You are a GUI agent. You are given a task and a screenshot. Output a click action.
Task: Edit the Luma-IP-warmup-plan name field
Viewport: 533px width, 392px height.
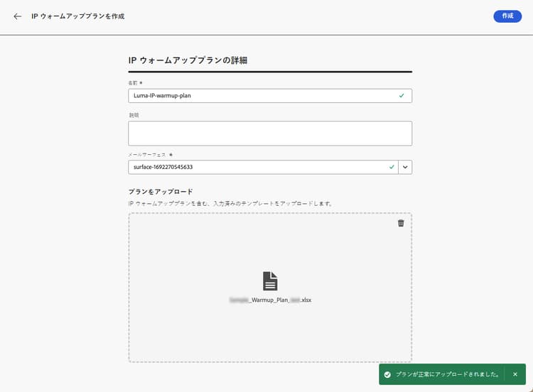pyautogui.click(x=270, y=96)
